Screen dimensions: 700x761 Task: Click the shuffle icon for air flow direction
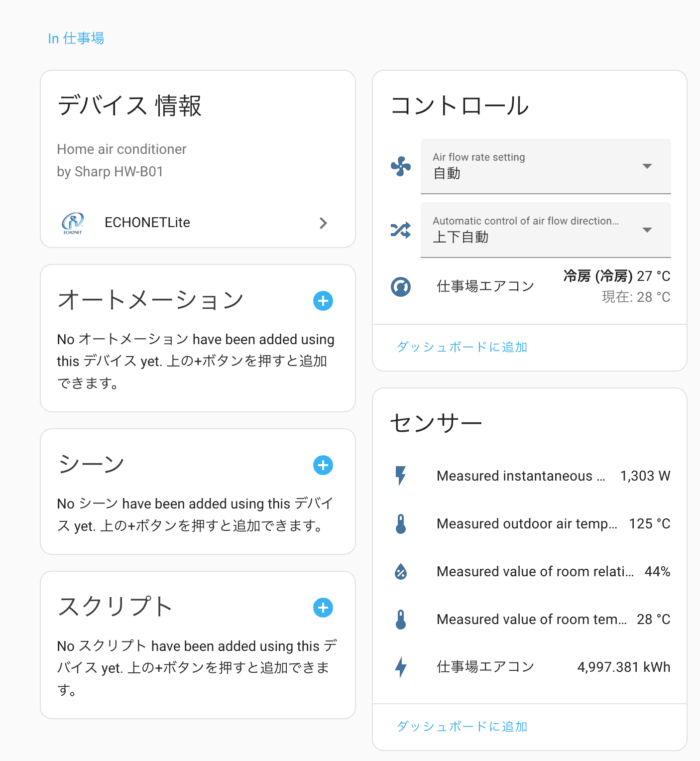[401, 230]
